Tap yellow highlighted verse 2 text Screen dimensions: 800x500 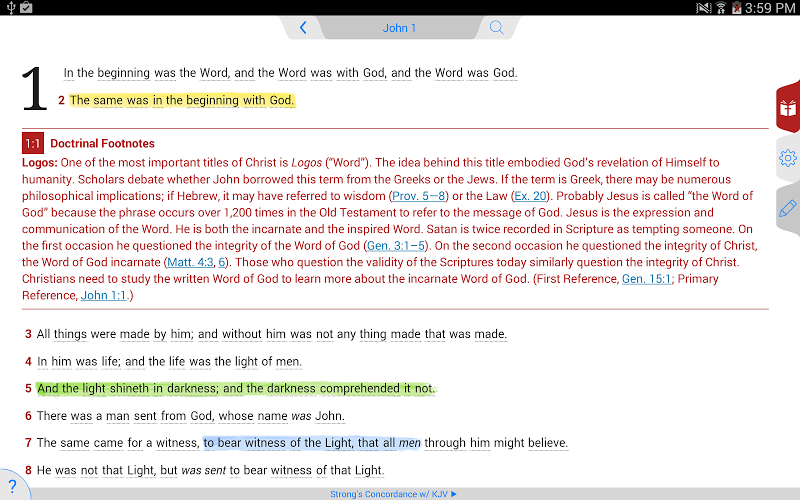(x=182, y=100)
